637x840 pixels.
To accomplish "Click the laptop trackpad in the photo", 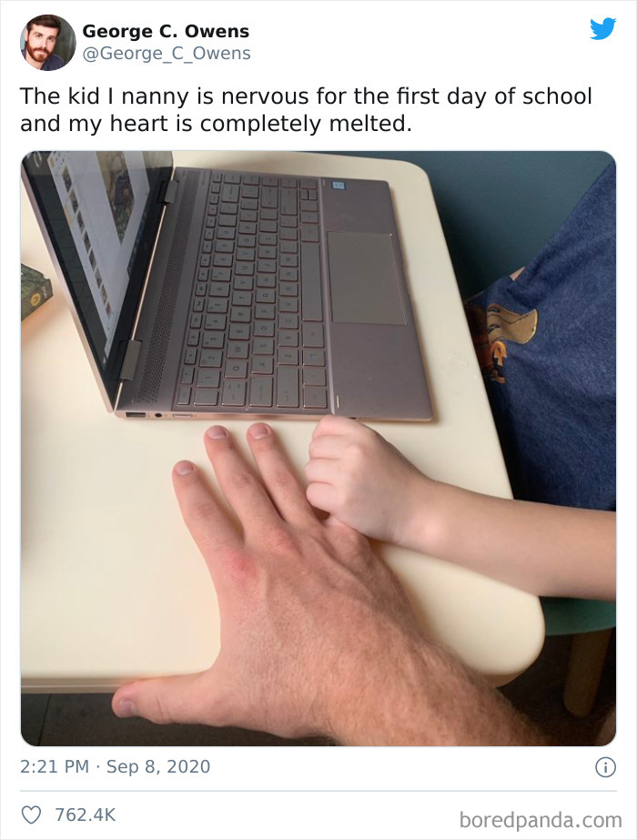I will pyautogui.click(x=366, y=278).
